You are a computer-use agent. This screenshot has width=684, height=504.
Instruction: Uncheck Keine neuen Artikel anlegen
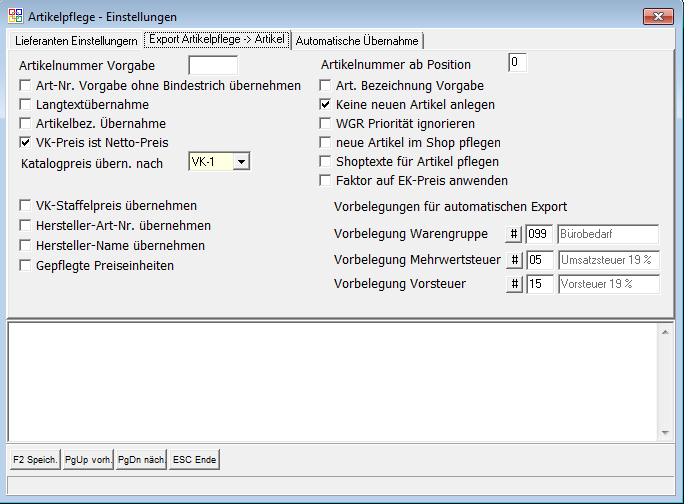click(x=325, y=105)
